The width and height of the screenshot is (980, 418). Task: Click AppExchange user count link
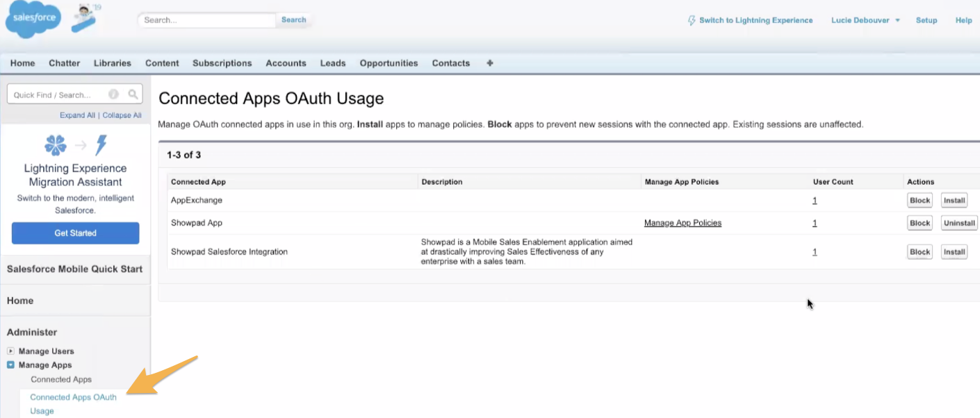[815, 200]
